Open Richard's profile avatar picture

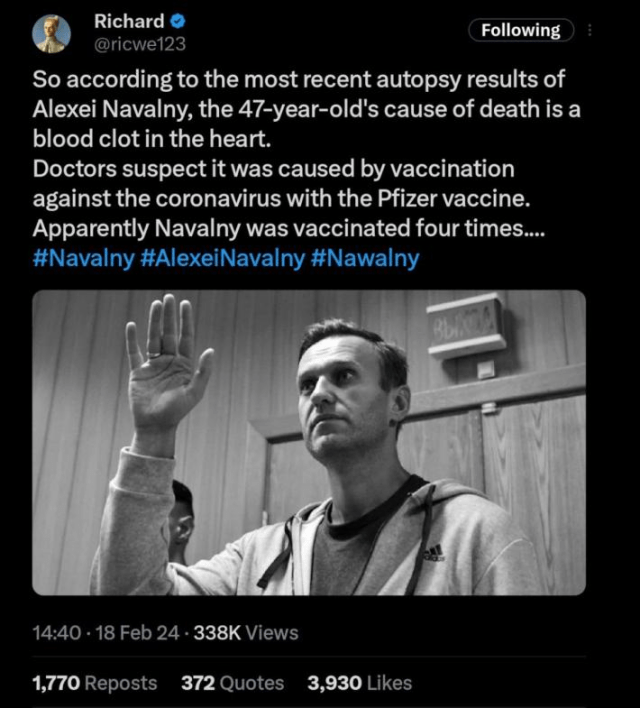[51, 33]
